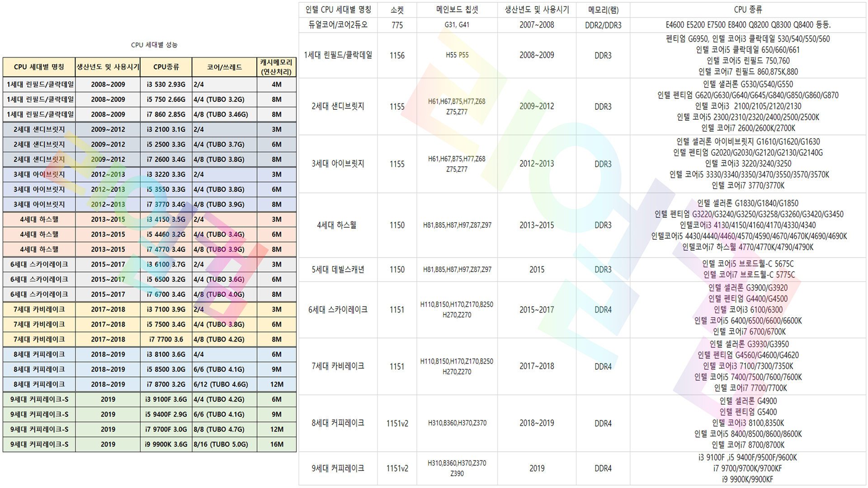Click the '인텔 CPU 세대별 명칭' header
868x488 pixels.
click(338, 9)
